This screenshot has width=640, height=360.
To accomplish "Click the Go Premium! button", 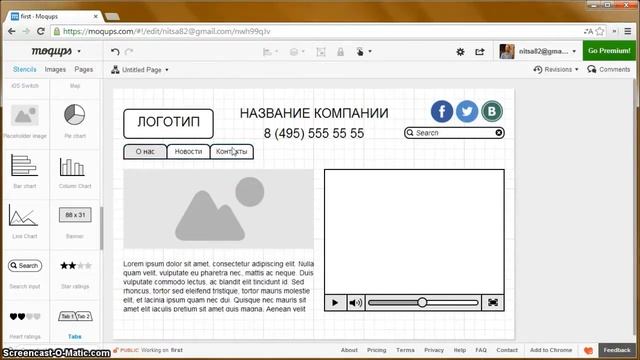I will tap(609, 51).
